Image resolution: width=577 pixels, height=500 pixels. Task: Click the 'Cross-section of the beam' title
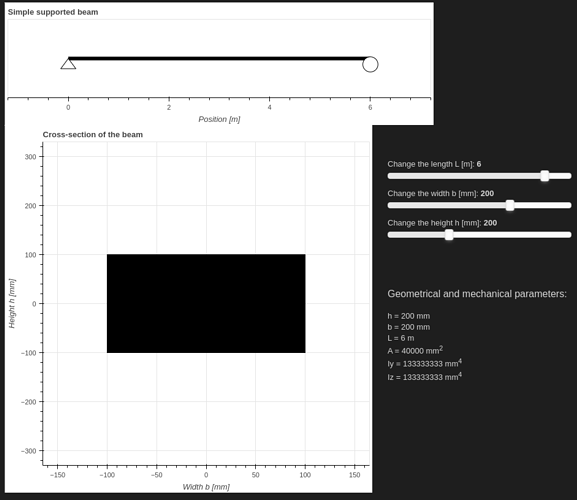click(x=93, y=135)
